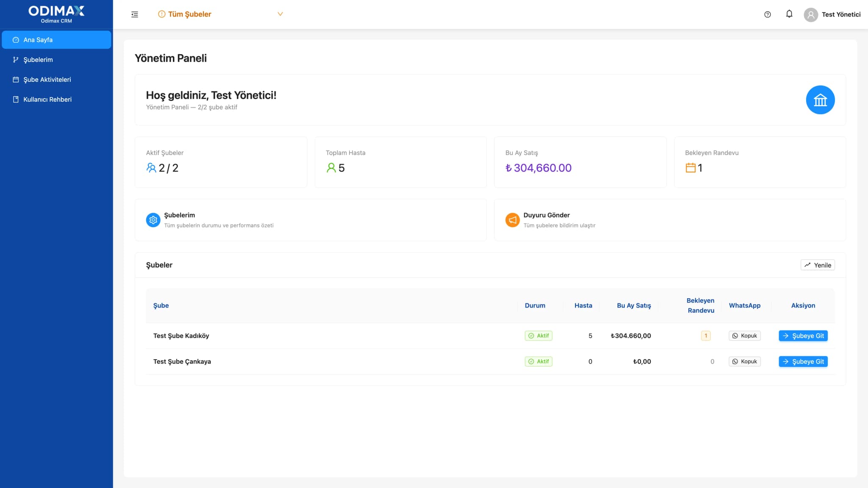868x488 pixels.
Task: Open the Test Yönetici user menu
Action: (832, 15)
